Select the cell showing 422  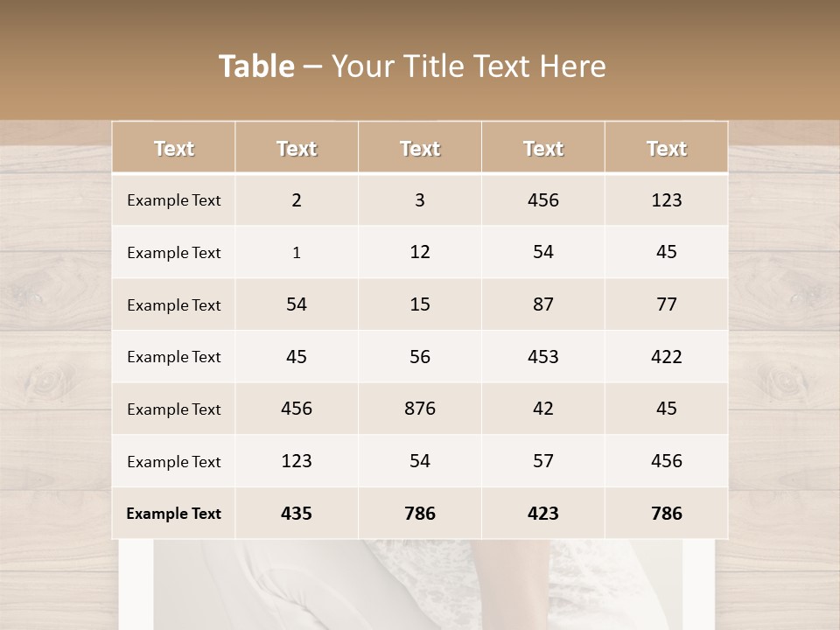tap(666, 356)
